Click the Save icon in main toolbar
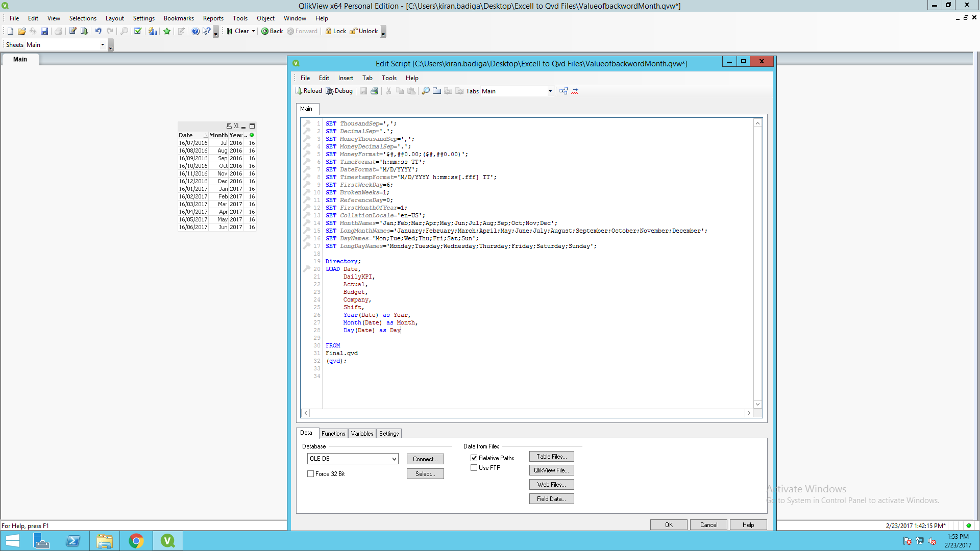The height and width of the screenshot is (551, 980). (44, 31)
